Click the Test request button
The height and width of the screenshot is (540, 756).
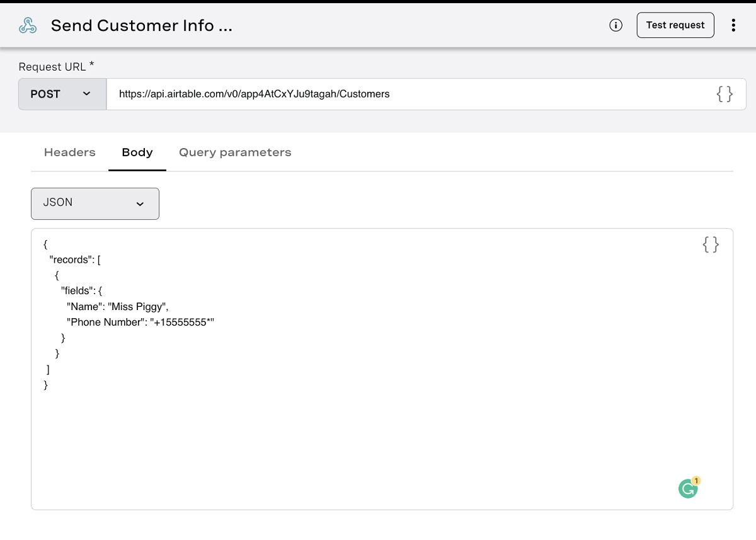click(x=675, y=25)
